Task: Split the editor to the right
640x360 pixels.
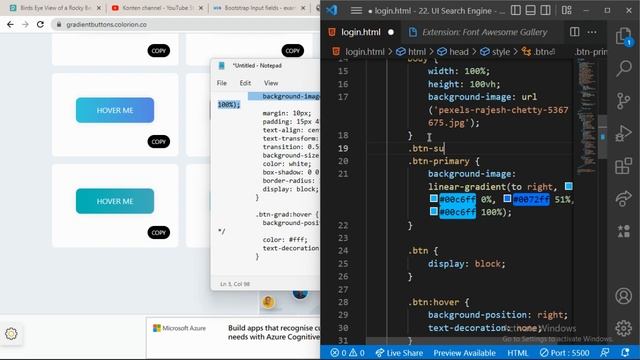Action: [x=574, y=32]
